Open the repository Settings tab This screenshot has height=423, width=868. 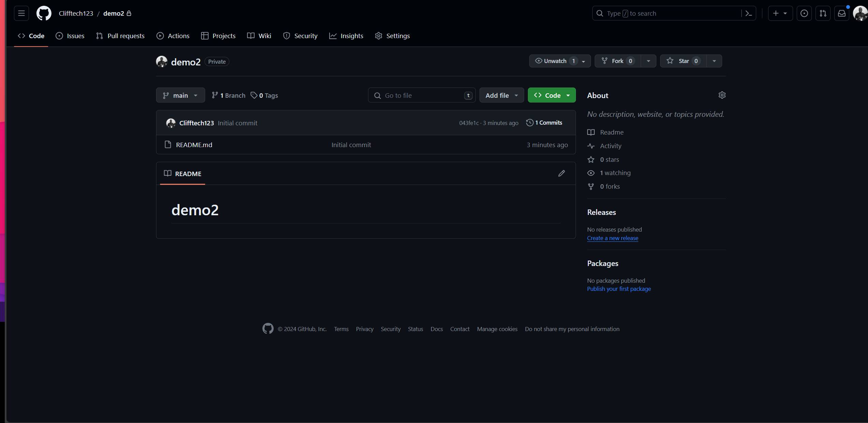pyautogui.click(x=392, y=36)
